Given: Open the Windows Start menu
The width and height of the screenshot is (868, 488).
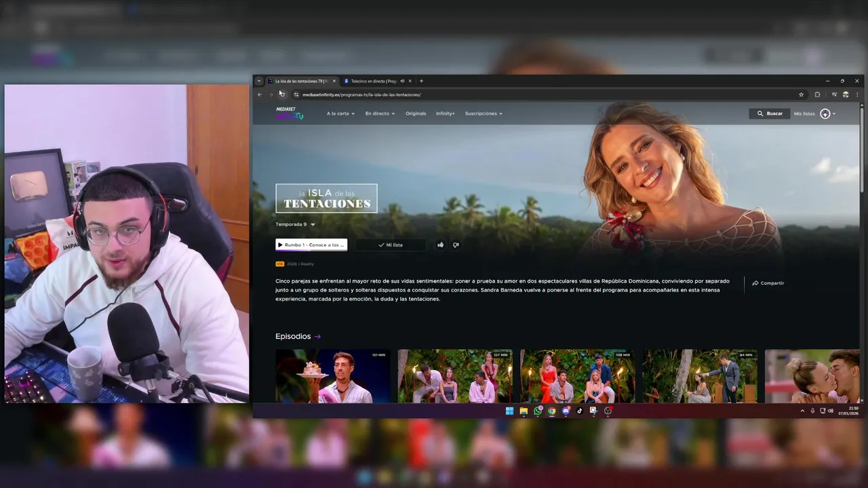Looking at the screenshot, I should point(509,411).
